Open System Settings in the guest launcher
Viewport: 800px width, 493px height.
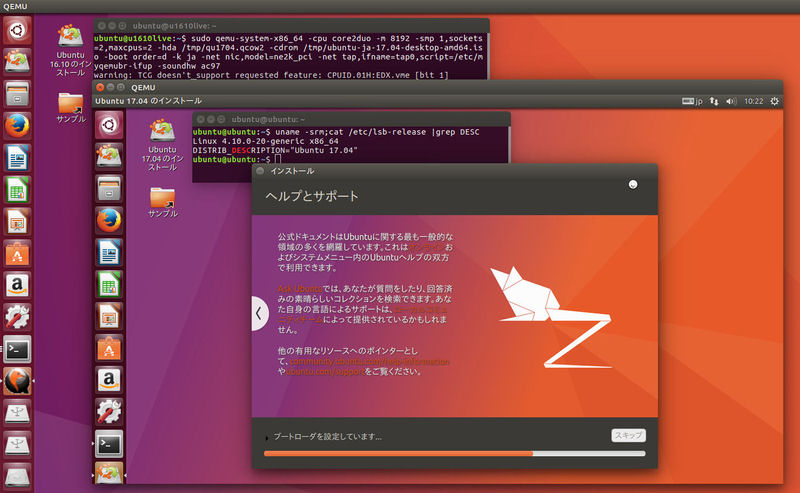[x=109, y=412]
